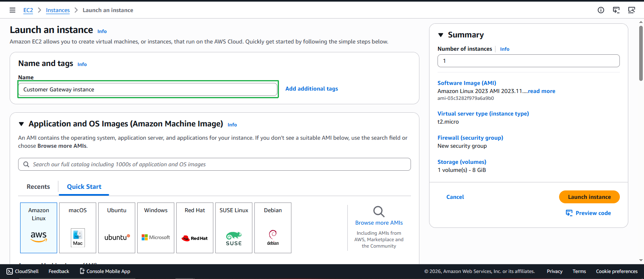Image resolution: width=644 pixels, height=279 pixels.
Task: Select the Ubuntu AMI tile
Action: 117,228
